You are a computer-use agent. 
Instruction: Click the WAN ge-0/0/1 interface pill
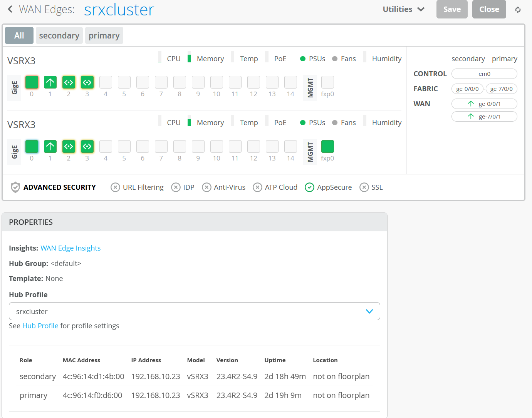click(x=484, y=104)
